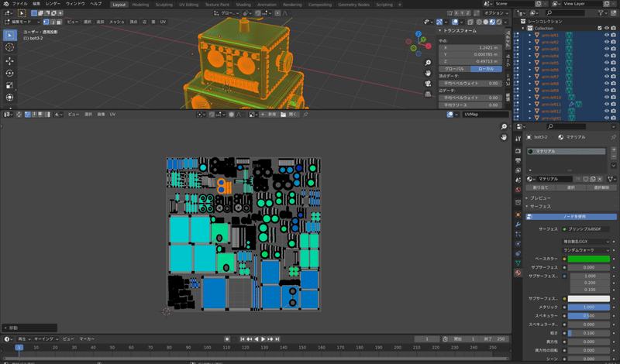Click the 割り当て button
The height and width of the screenshot is (364, 620).
(540, 187)
